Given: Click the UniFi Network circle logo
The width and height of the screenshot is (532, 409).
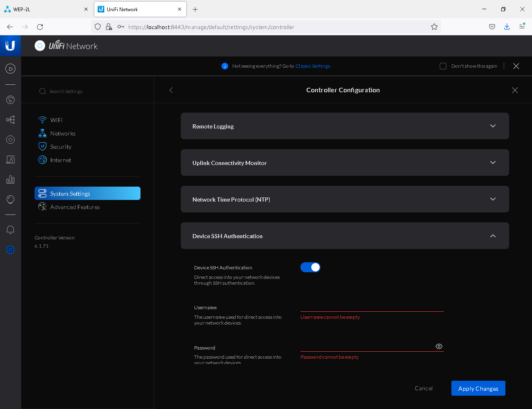Looking at the screenshot, I should (x=40, y=46).
